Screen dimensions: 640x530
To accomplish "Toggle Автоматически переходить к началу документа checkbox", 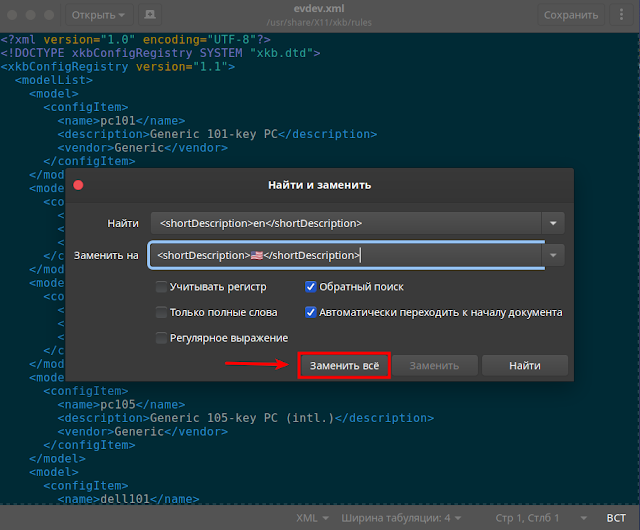I will (x=310, y=312).
